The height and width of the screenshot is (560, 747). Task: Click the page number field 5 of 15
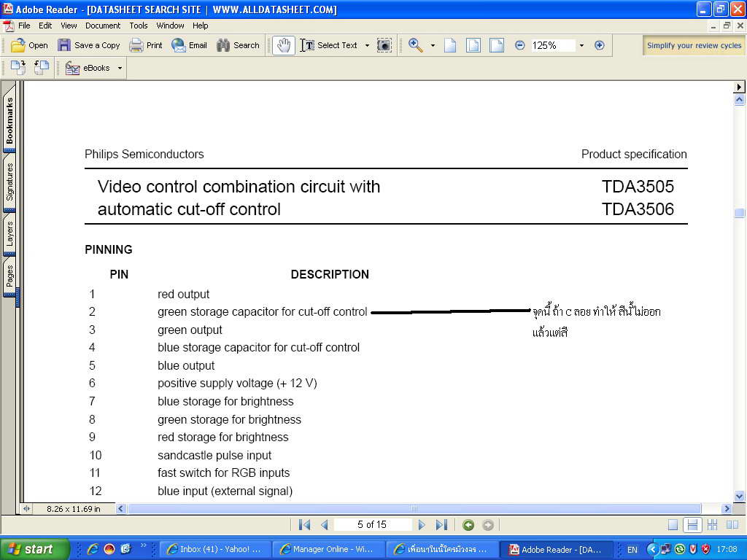pyautogui.click(x=372, y=524)
